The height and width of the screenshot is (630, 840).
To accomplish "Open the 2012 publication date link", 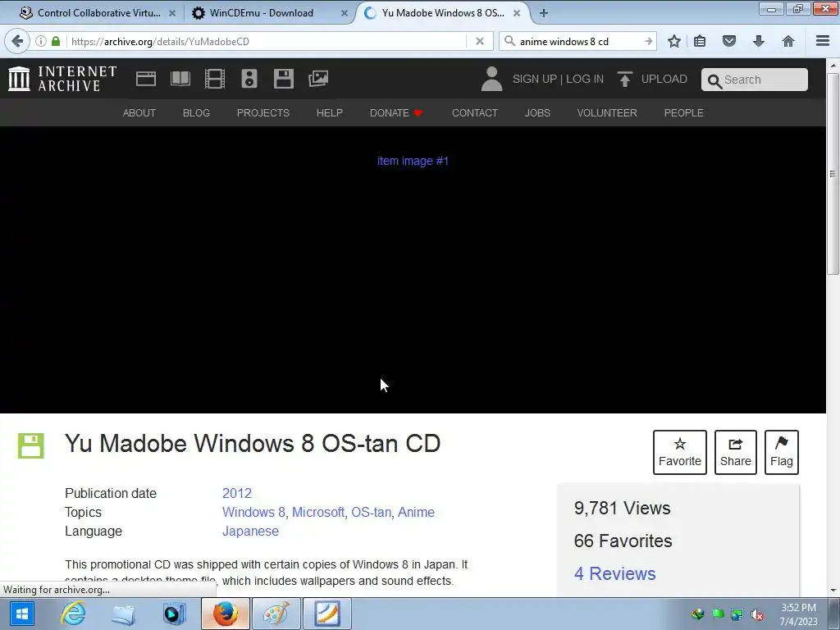I will [237, 493].
